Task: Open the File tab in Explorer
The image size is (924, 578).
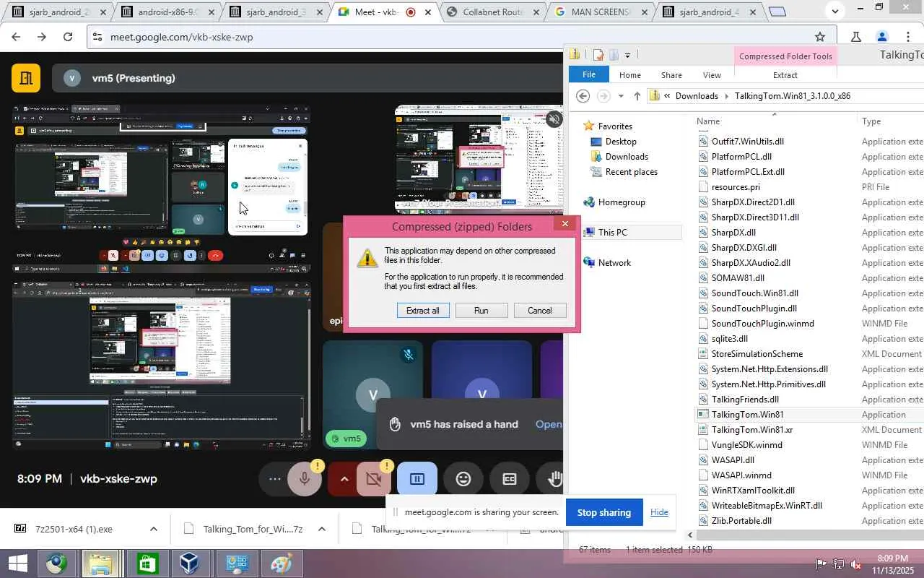Action: (x=589, y=74)
